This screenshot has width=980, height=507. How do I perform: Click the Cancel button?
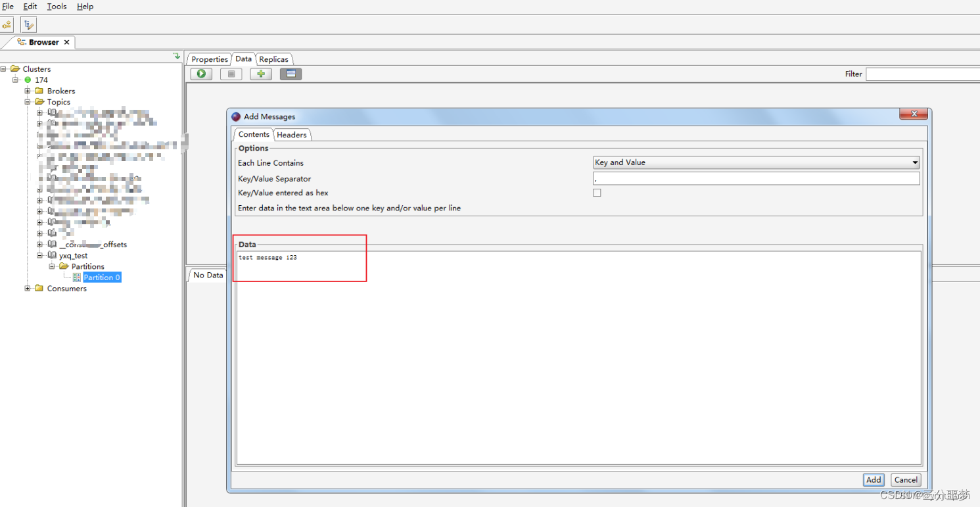[906, 480]
